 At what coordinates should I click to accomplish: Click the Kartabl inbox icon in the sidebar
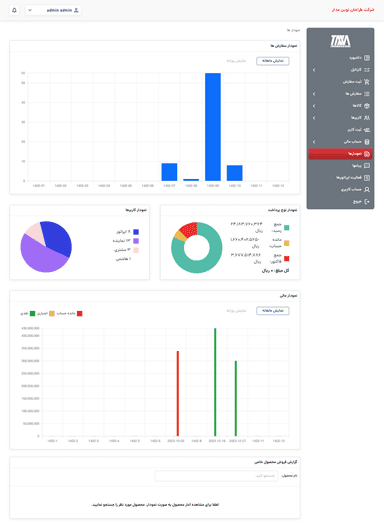pos(367,70)
